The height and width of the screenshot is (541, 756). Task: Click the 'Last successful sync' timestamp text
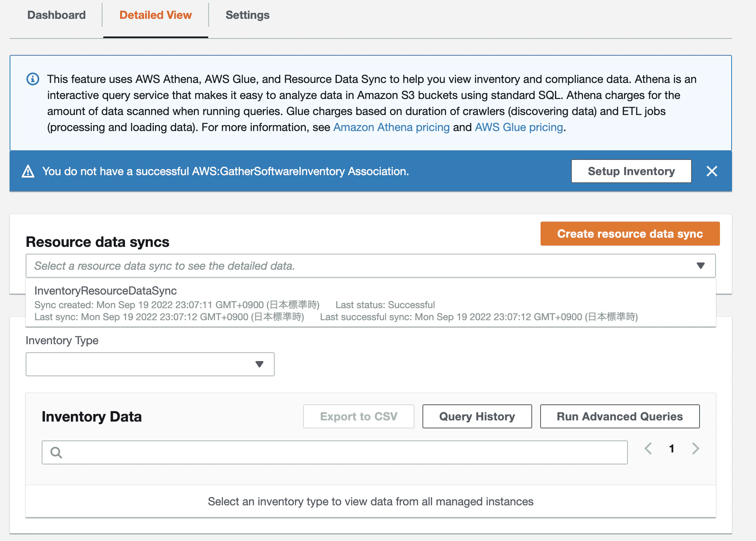[x=479, y=317]
